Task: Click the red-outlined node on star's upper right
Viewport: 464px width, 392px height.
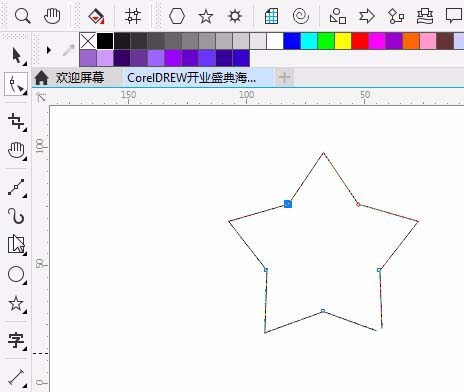Action: (x=358, y=204)
